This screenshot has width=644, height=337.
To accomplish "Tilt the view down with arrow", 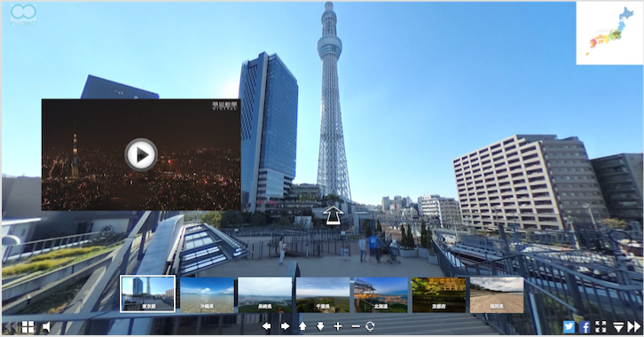I will pos(320,326).
